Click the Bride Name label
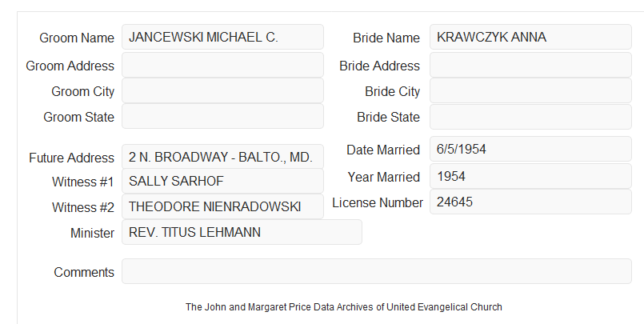 386,38
